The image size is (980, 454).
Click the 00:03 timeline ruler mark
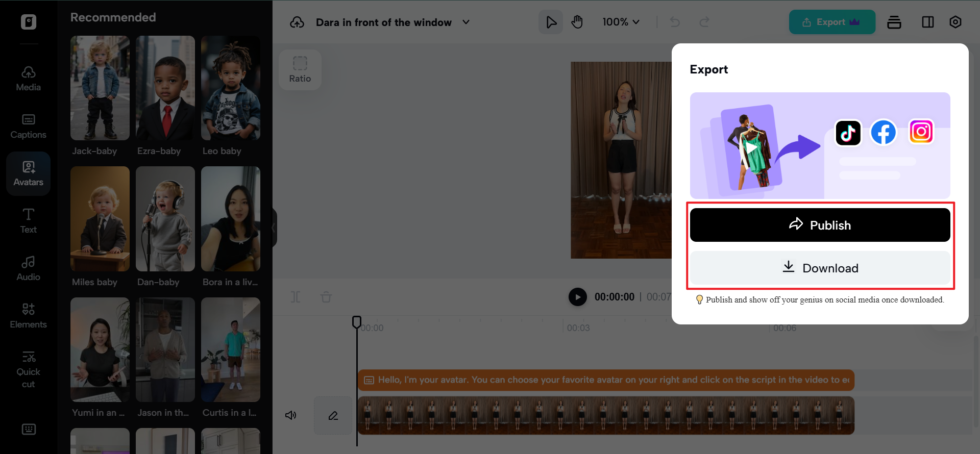click(x=578, y=328)
